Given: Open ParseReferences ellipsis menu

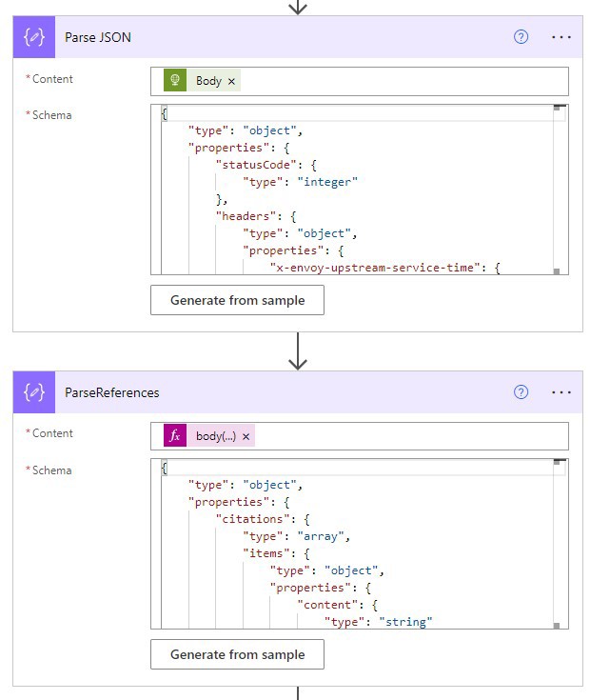Looking at the screenshot, I should pyautogui.click(x=561, y=392).
